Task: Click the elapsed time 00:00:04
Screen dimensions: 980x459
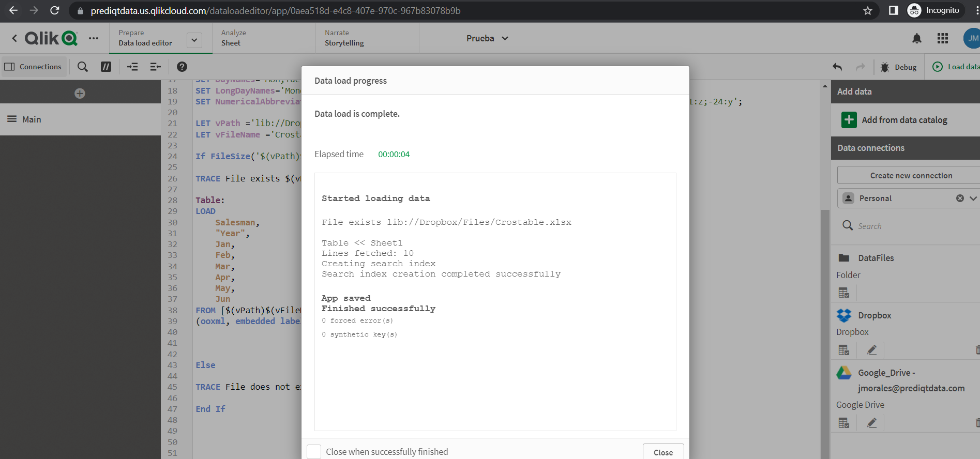Action: [394, 154]
